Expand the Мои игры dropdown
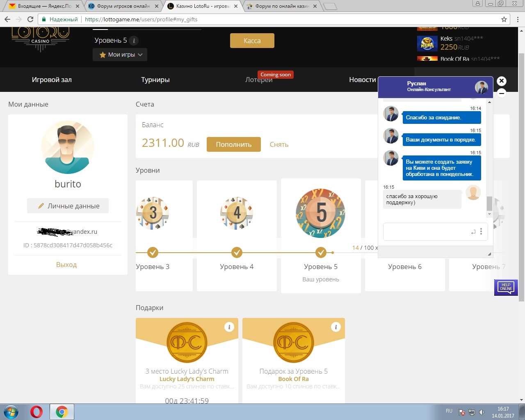The height and width of the screenshot is (420, 525). click(x=120, y=55)
